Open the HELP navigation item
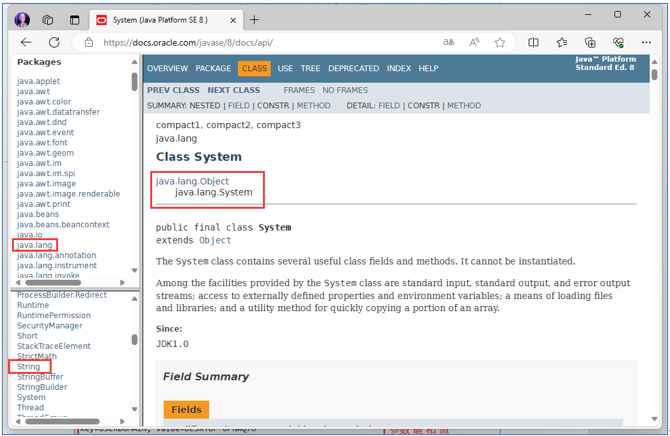670x436 pixels. (428, 68)
